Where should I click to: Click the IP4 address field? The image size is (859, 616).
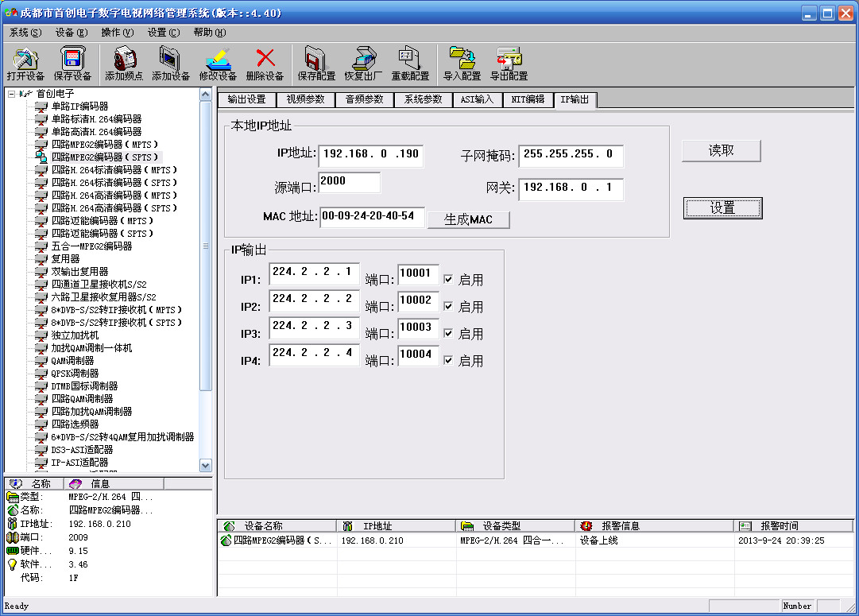(315, 354)
